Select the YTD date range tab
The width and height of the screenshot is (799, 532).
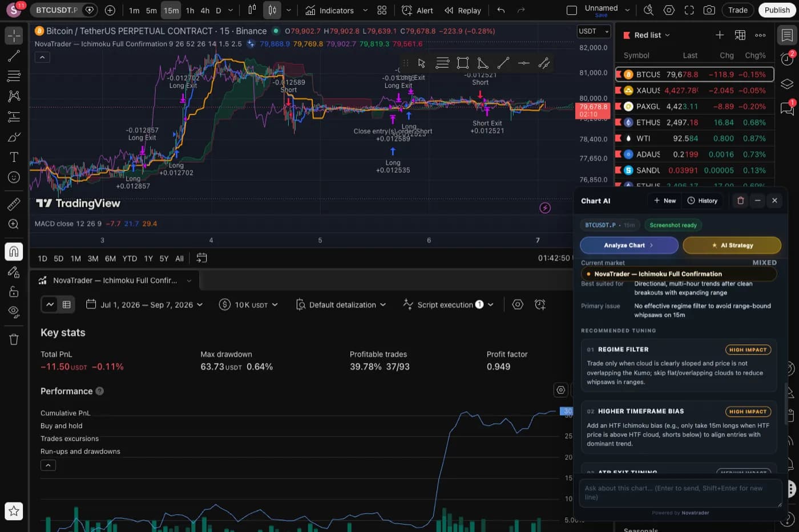[130, 258]
